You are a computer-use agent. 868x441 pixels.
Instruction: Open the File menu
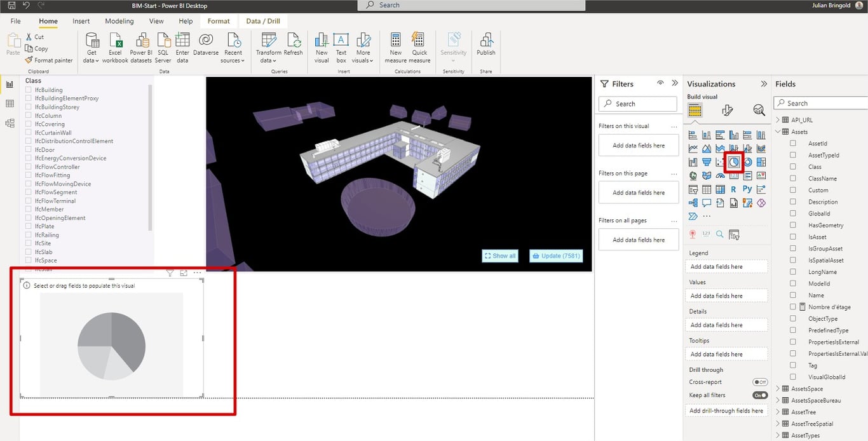coord(15,21)
